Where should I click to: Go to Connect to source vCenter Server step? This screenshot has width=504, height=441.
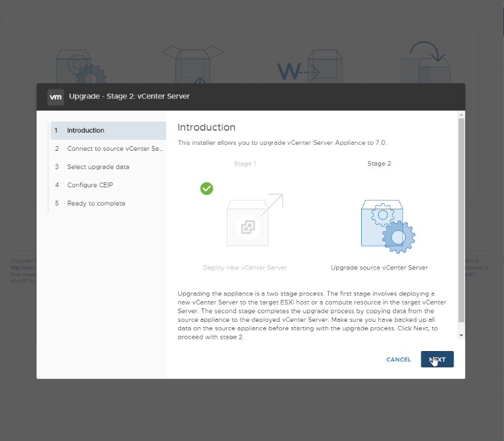108,148
